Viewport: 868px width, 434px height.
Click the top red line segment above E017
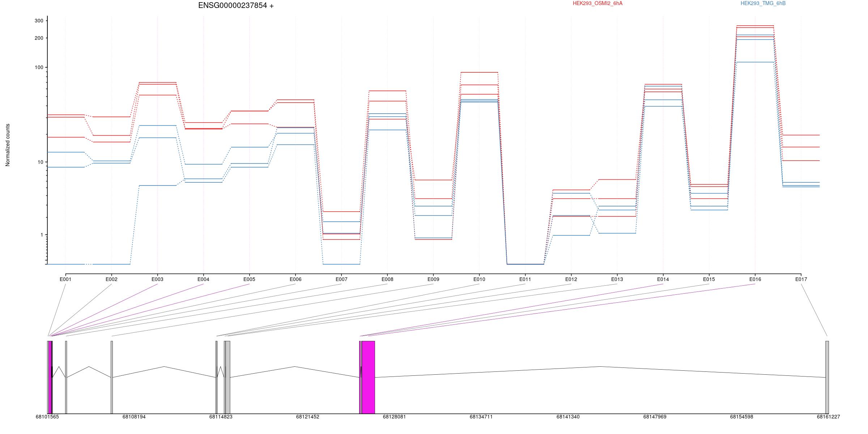click(x=801, y=135)
